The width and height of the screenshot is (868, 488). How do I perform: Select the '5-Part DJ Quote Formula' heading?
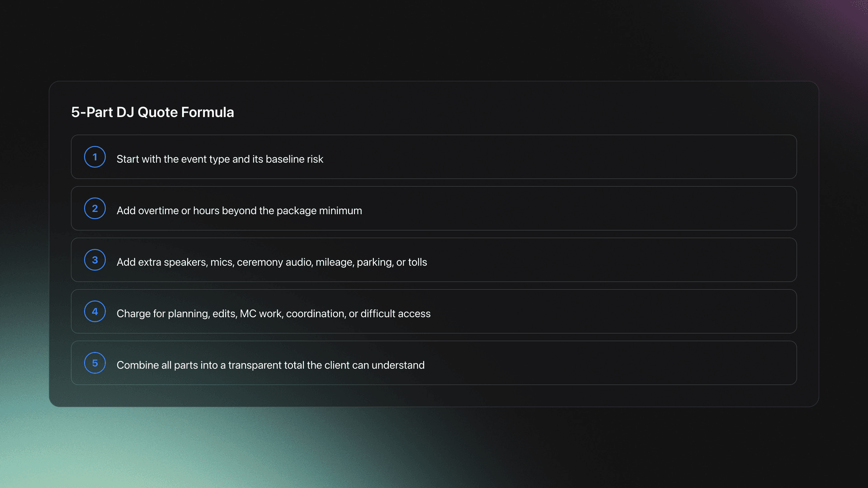(x=152, y=112)
